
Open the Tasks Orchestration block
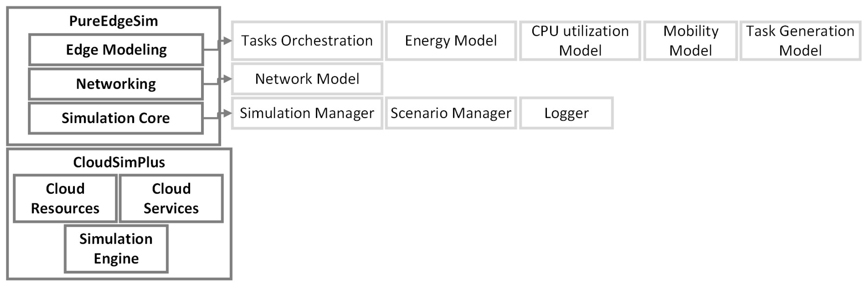point(307,41)
